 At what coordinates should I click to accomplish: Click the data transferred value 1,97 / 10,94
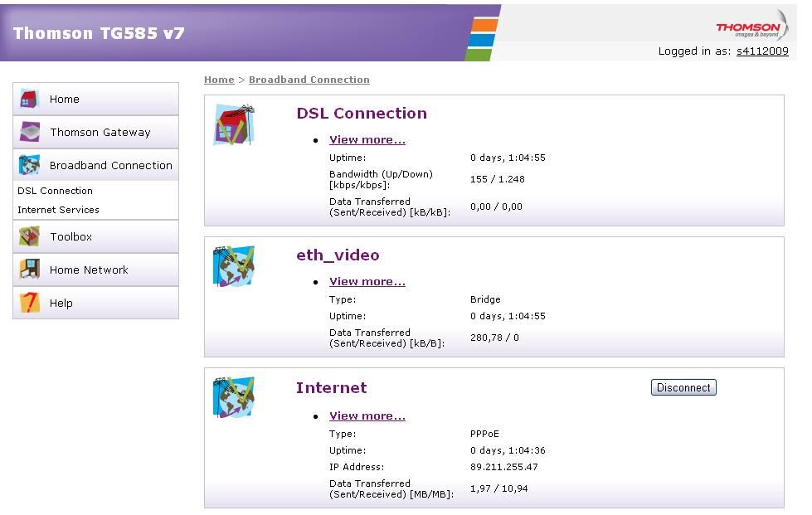498,488
